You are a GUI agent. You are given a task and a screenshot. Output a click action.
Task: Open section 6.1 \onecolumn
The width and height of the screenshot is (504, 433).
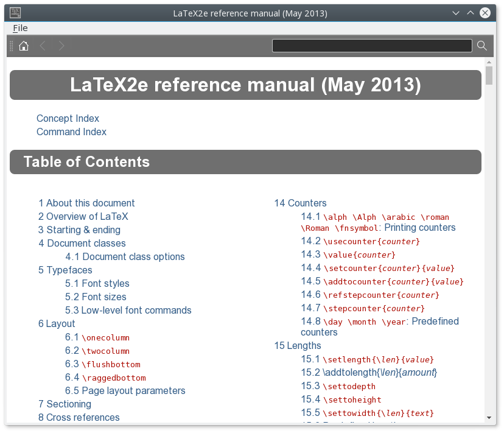click(x=97, y=337)
